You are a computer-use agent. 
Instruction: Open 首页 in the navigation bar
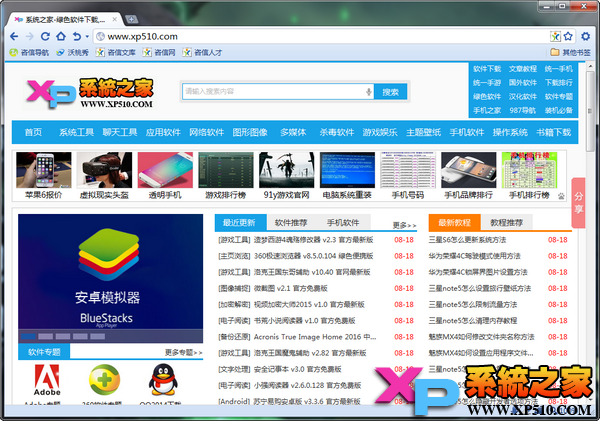33,132
